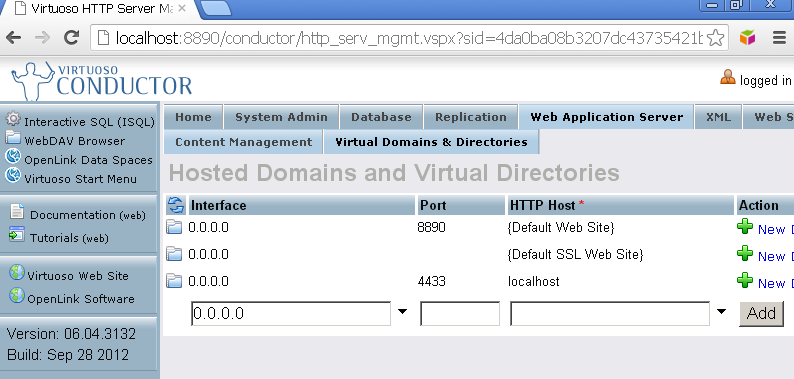Open the Chrome hamburger menu
This screenshot has width=794, height=379.
point(780,37)
